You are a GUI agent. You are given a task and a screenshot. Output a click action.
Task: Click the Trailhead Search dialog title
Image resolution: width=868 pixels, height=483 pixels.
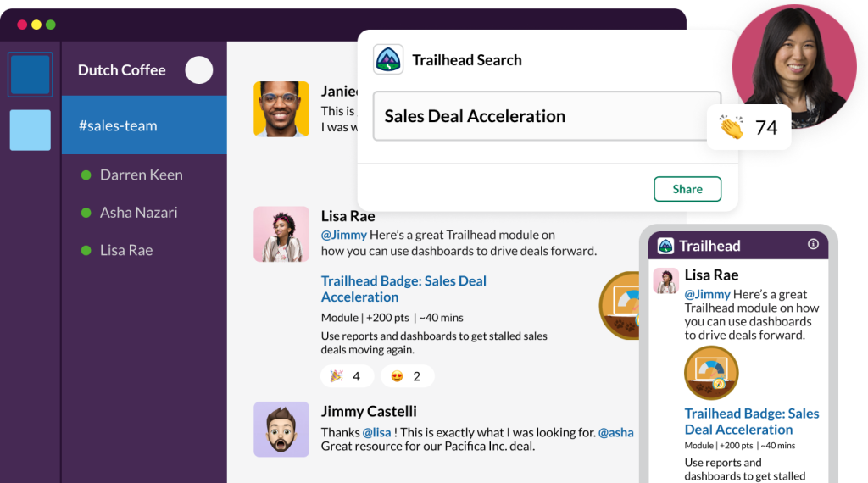click(467, 60)
